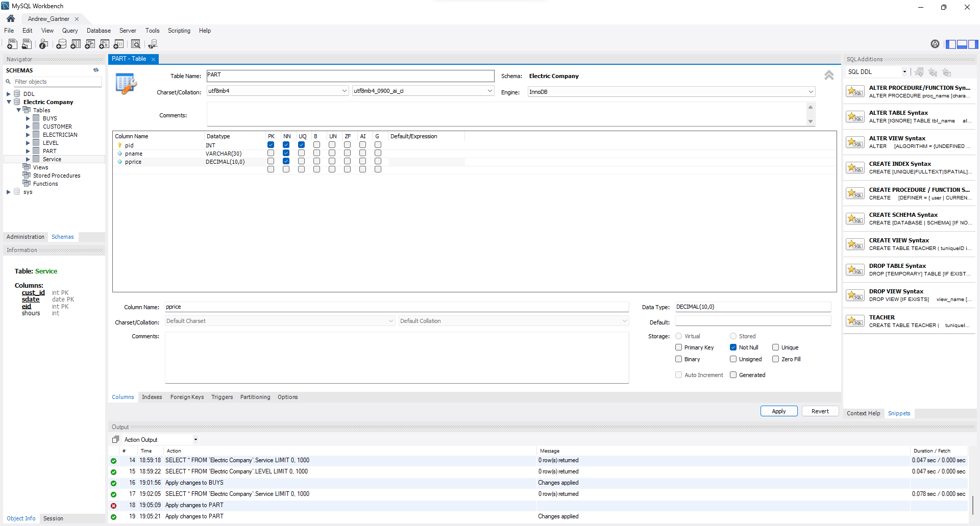Open the Query menu
980x526 pixels.
(x=70, y=31)
